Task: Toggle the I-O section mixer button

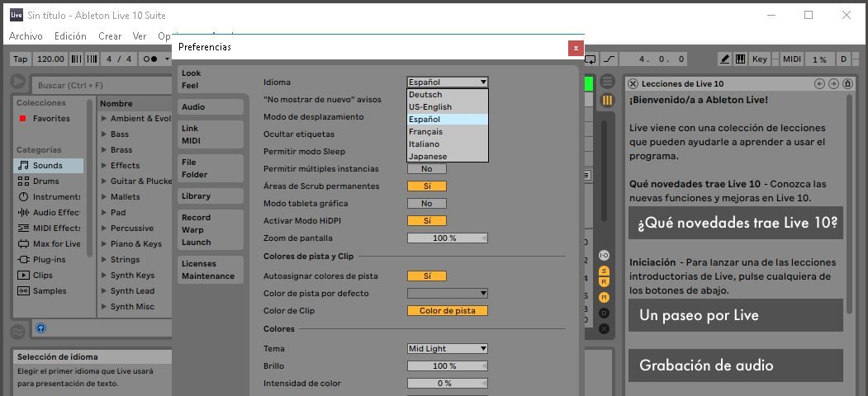Action: coord(605,255)
